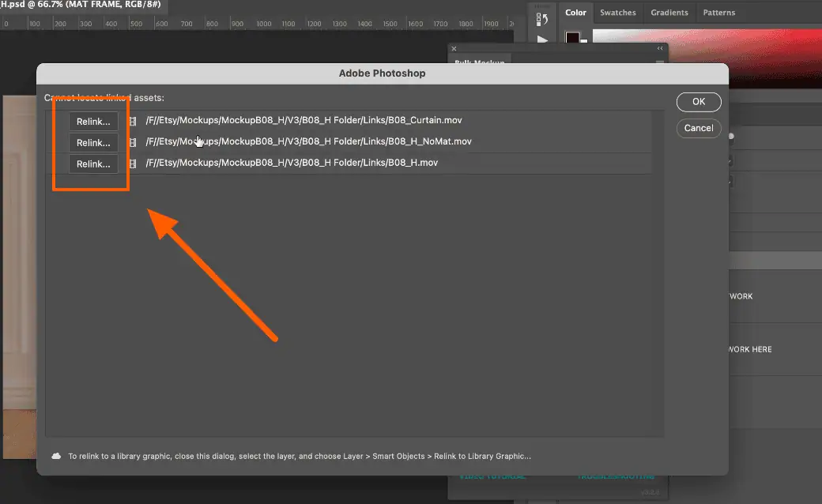Close the Bulk Mockup panel with X
Screen dimensions: 822x504
coord(454,49)
